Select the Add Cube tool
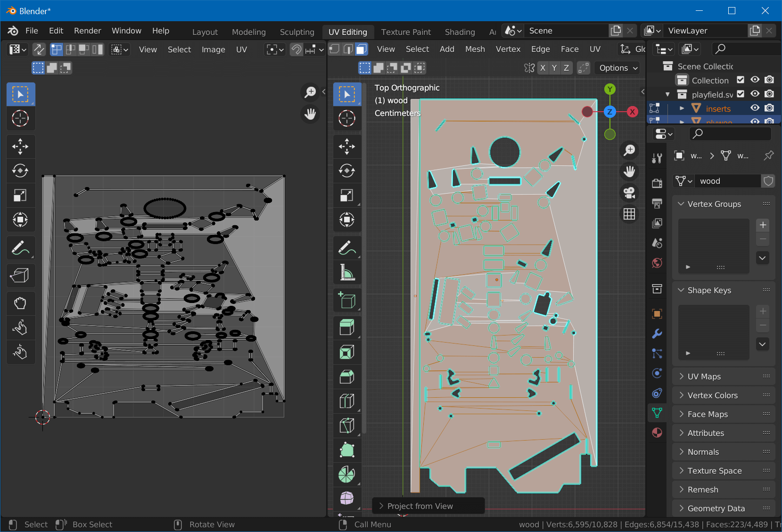The height and width of the screenshot is (532, 782). pos(347,300)
